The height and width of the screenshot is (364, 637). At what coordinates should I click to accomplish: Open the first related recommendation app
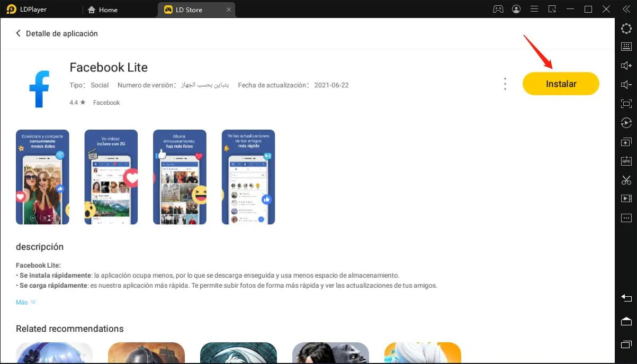click(x=54, y=353)
